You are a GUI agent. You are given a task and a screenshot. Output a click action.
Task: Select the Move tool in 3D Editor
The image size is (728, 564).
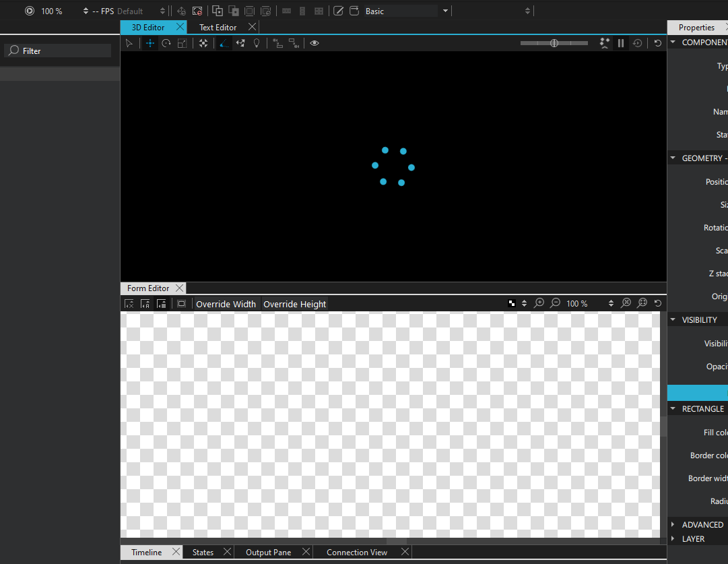pyautogui.click(x=150, y=43)
